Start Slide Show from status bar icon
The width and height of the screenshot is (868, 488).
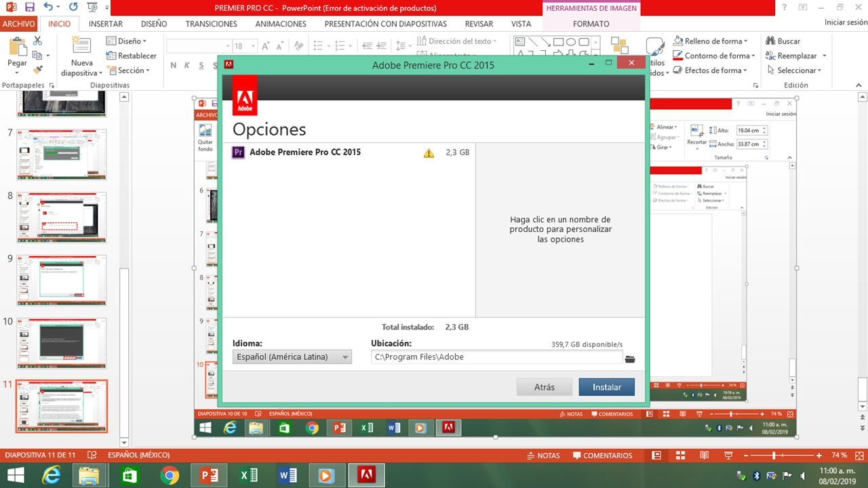tap(728, 455)
